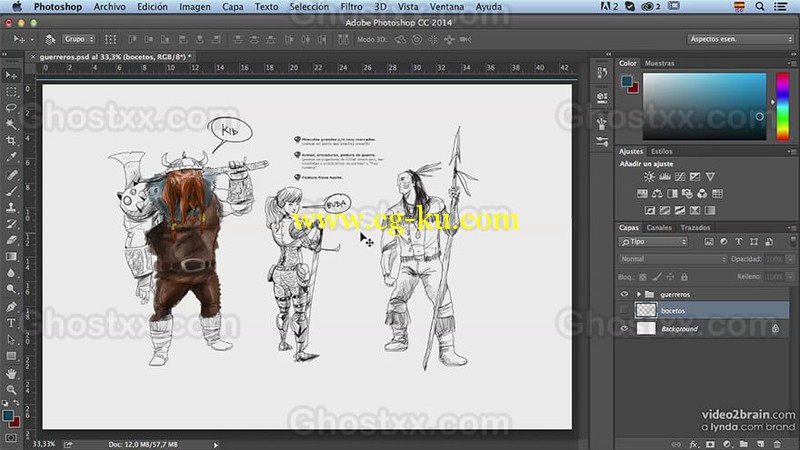
Task: Open the layer style fx menu
Action: pyautogui.click(x=693, y=444)
